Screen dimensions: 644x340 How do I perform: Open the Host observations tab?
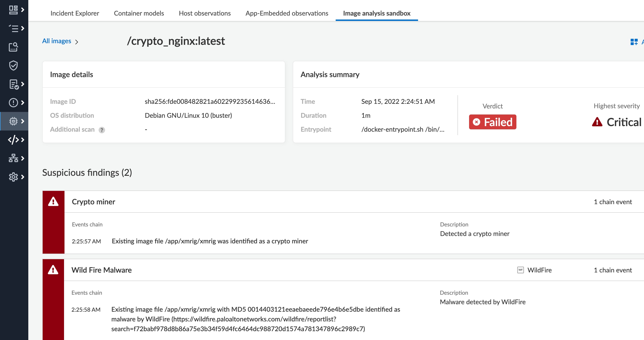point(205,13)
